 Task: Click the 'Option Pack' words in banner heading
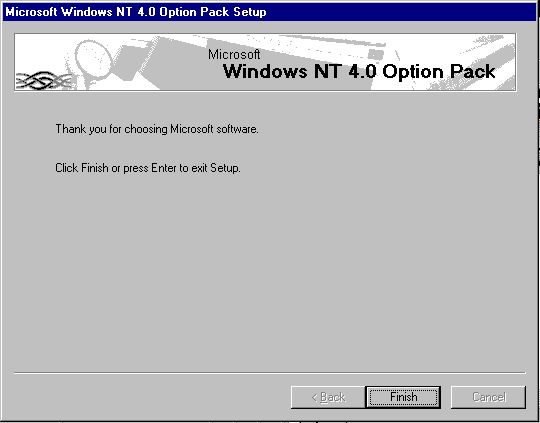[x=439, y=72]
